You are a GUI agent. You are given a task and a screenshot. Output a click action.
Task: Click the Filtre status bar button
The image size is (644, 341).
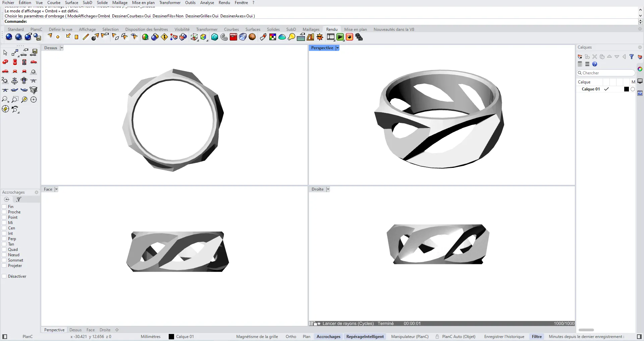pyautogui.click(x=537, y=337)
